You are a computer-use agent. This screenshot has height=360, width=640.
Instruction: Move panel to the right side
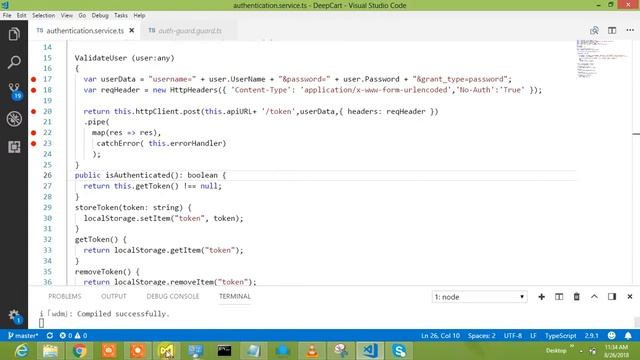tap(611, 297)
